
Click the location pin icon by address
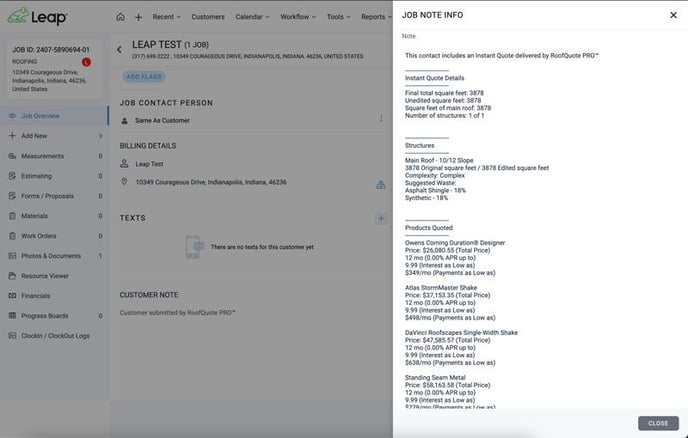(x=124, y=182)
